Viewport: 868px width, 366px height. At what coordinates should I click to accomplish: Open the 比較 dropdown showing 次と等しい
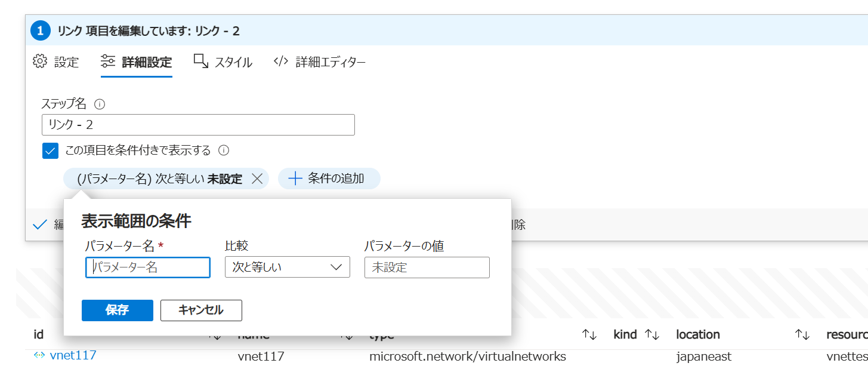coord(287,267)
